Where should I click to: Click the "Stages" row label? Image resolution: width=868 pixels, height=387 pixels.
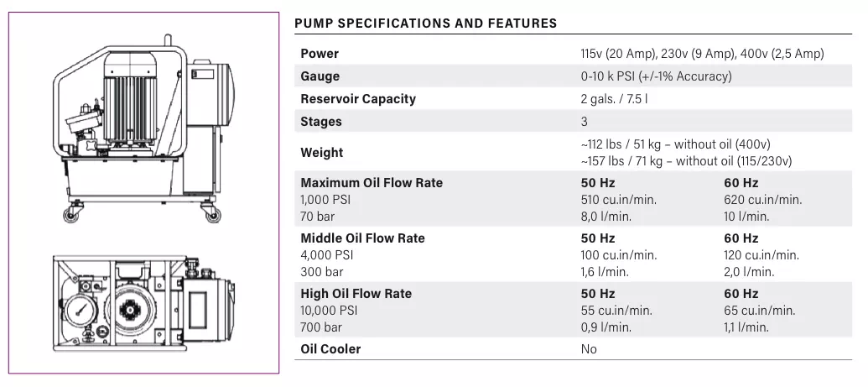pos(321,122)
